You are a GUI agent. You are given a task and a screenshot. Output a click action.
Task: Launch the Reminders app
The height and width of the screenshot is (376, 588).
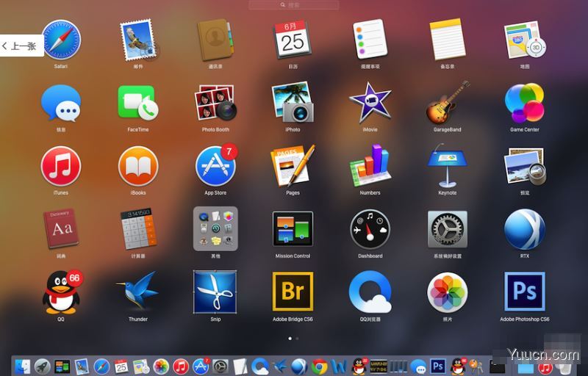tap(370, 40)
